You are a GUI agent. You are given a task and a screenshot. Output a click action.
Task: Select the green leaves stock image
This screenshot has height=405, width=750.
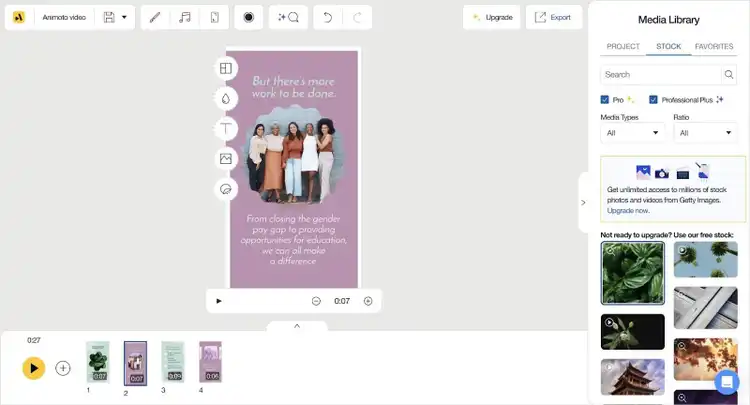coord(633,273)
